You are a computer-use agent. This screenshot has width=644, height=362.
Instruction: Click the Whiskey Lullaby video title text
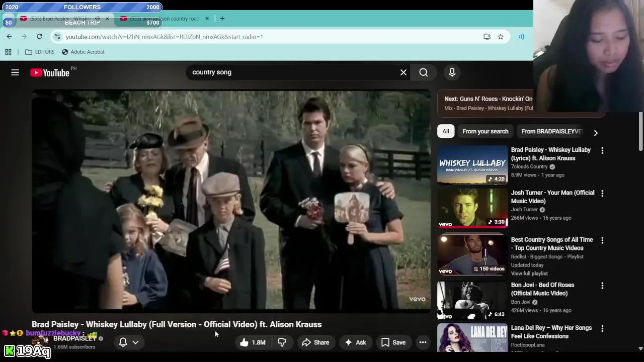click(177, 324)
